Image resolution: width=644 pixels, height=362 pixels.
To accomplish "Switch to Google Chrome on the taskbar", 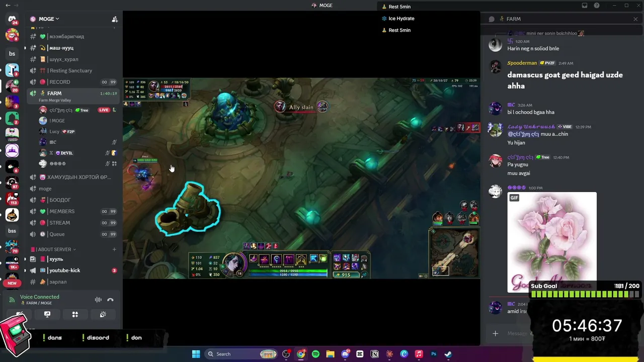I will [x=301, y=354].
